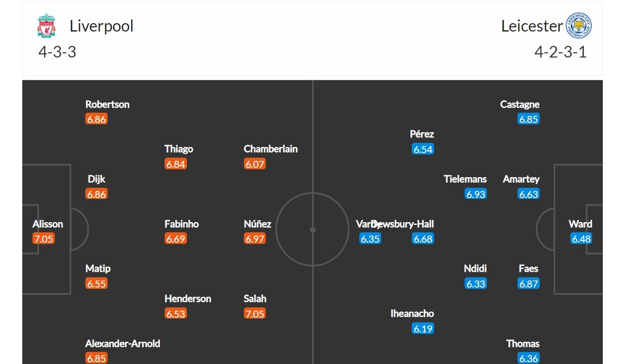Select Henderson player name
Viewport: 626px width, 364px height.
point(188,299)
